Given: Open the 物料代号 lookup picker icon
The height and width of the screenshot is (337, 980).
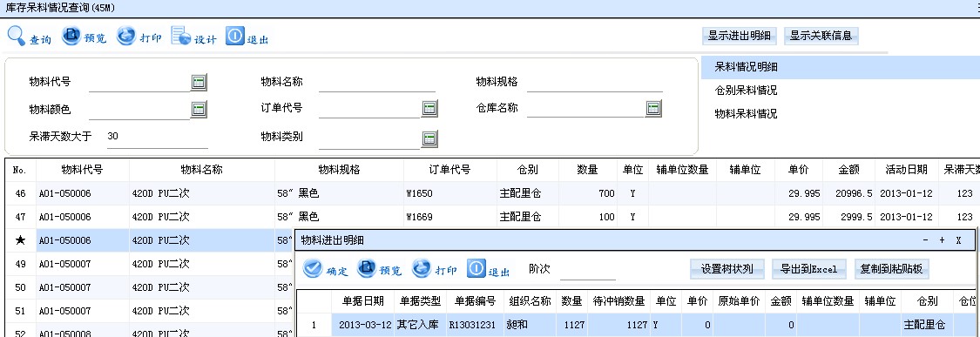Looking at the screenshot, I should pos(199,82).
